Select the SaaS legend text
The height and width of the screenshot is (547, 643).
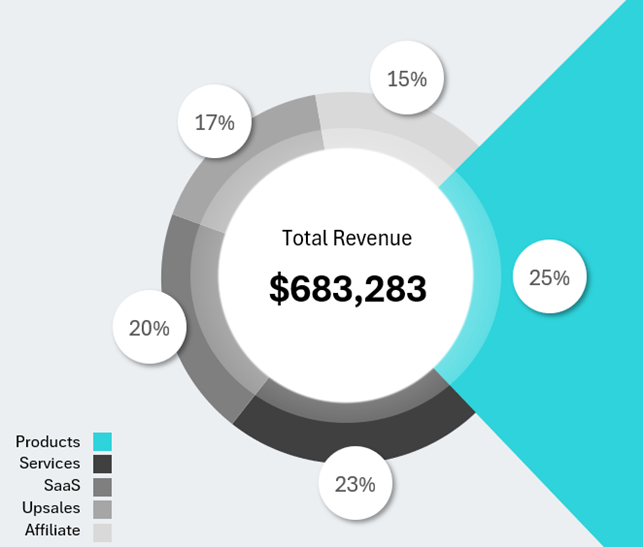[62, 486]
